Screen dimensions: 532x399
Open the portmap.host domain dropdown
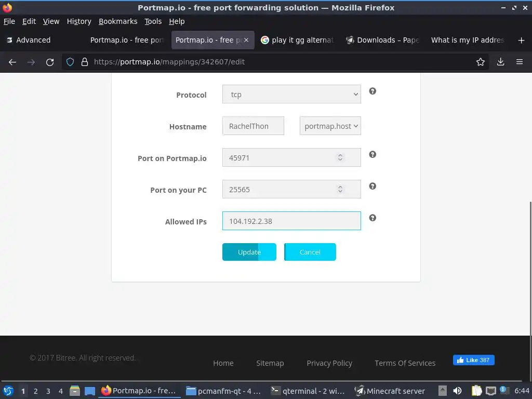tap(330, 126)
